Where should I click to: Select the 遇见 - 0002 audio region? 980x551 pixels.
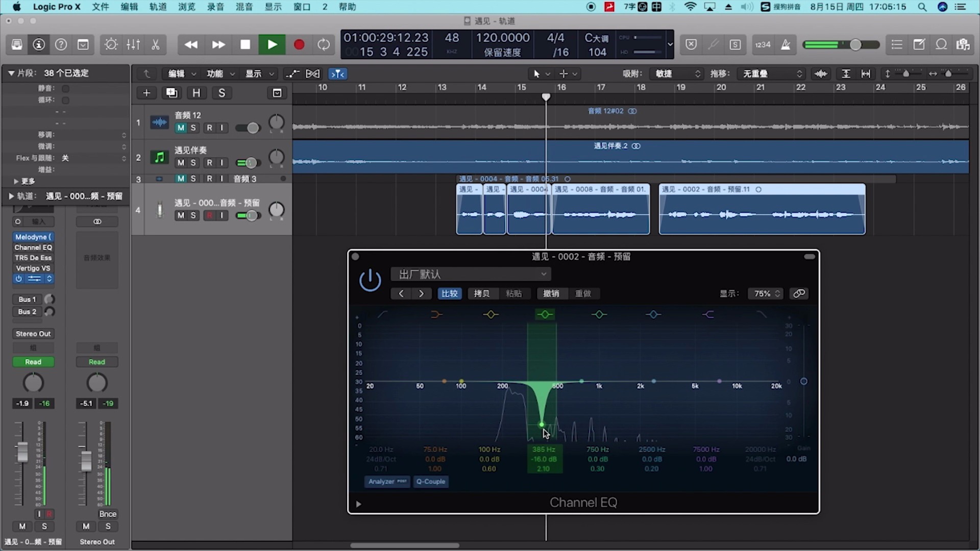tap(762, 210)
